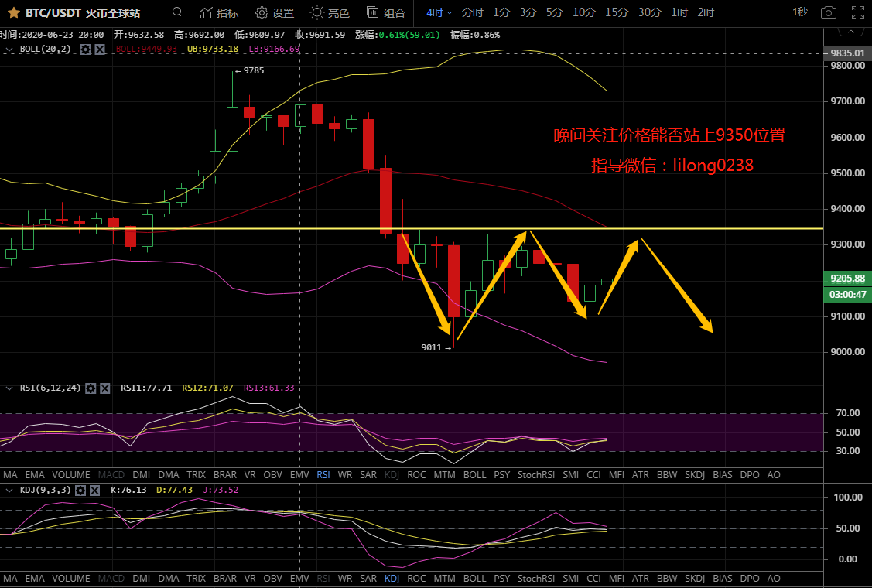Expand the 4时 timeframe dropdown

click(438, 12)
